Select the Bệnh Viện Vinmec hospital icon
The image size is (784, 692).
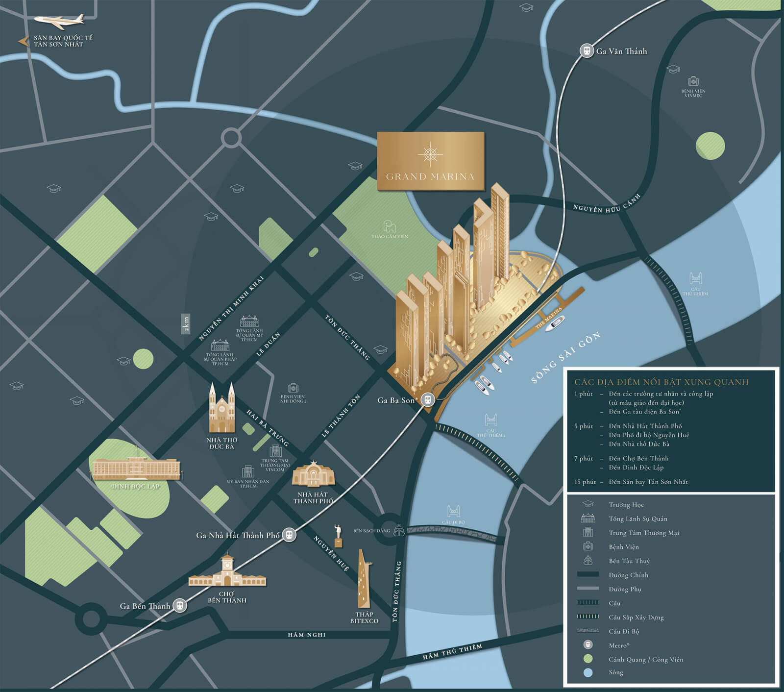point(693,81)
